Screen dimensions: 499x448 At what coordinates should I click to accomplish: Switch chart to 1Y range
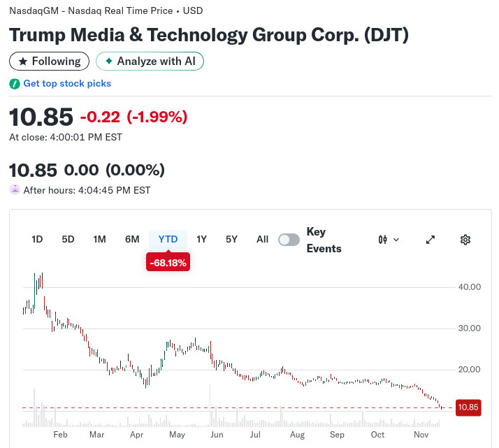[x=202, y=239]
